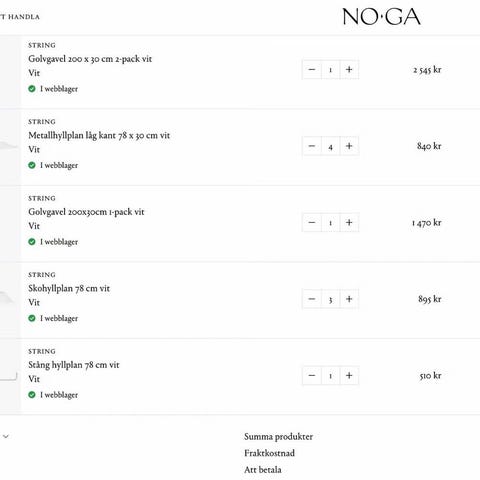Decrease quantity of Golvgavel 1-pack vit
The image size is (480, 480).
[312, 222]
